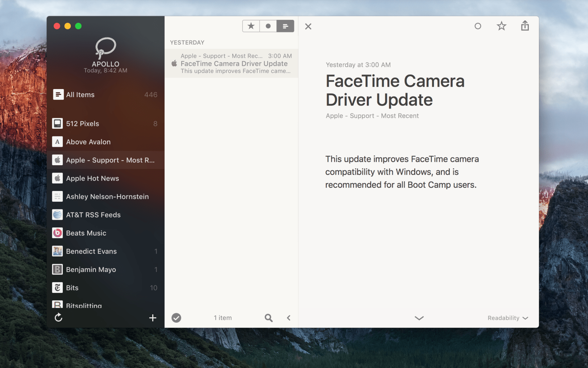Collapse the list using the left chevron
Screen dimensions: 588x368
pyautogui.click(x=289, y=318)
